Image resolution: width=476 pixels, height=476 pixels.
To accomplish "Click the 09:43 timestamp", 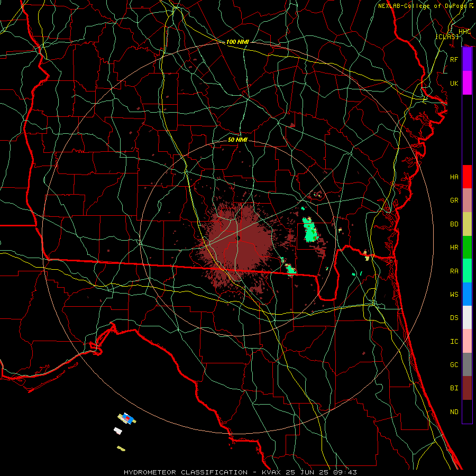I will coord(344,472).
